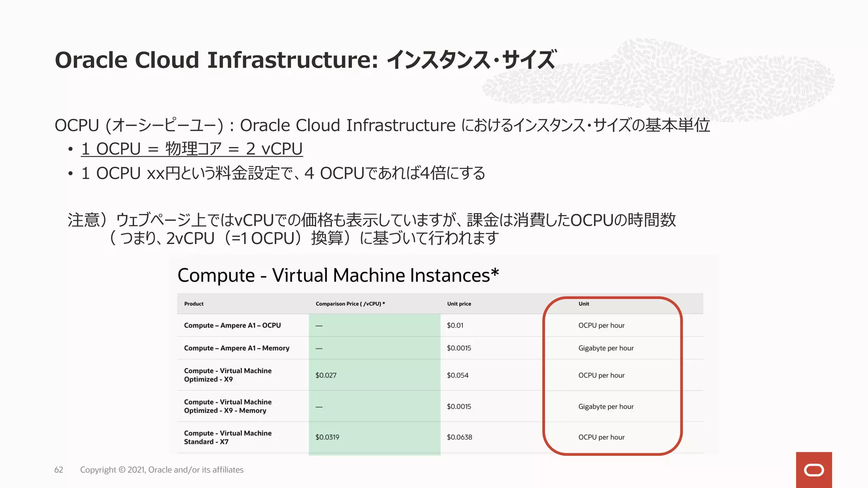Click 'OCPU per hour' in the Ampere A1 OCPU row
868x488 pixels.
coord(601,325)
